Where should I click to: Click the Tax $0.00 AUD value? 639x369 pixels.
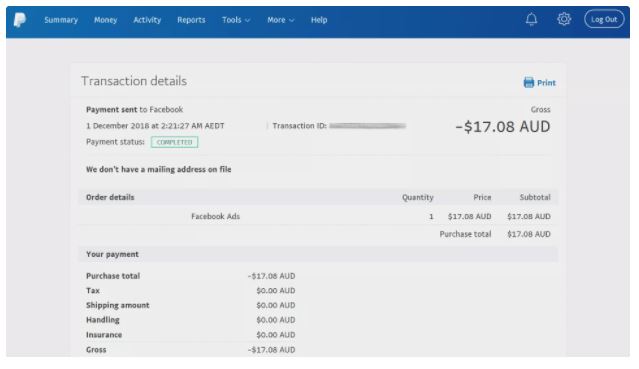(x=276, y=291)
